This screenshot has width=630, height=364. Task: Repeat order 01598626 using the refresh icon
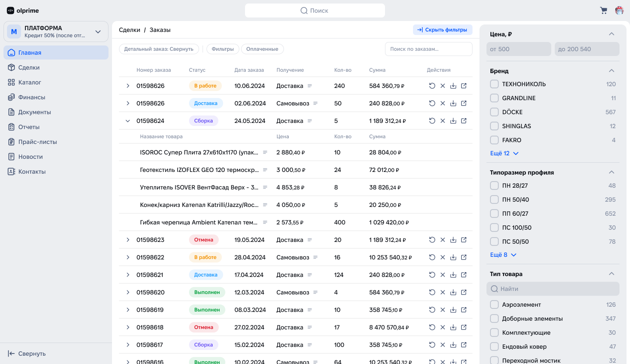click(432, 86)
